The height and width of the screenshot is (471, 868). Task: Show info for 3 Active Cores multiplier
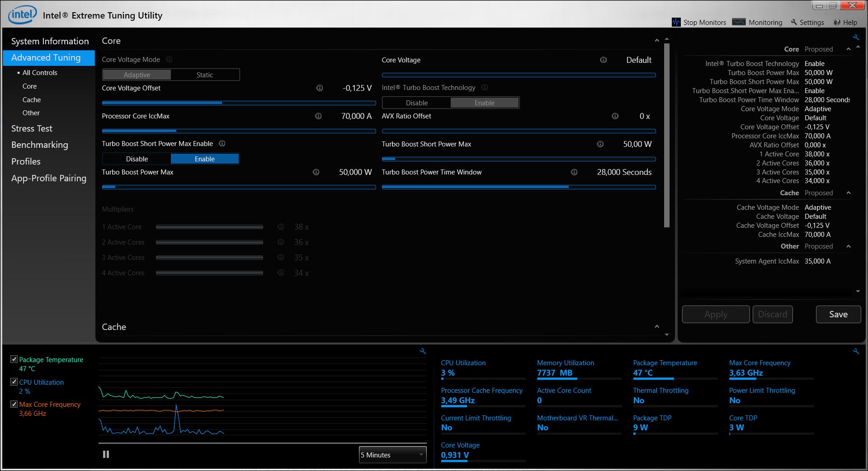click(281, 258)
